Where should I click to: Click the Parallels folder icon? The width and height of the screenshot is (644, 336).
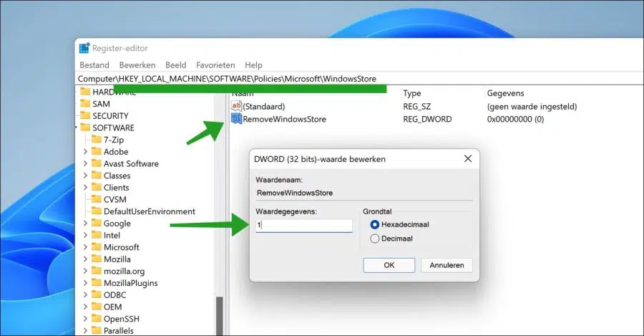(97, 330)
